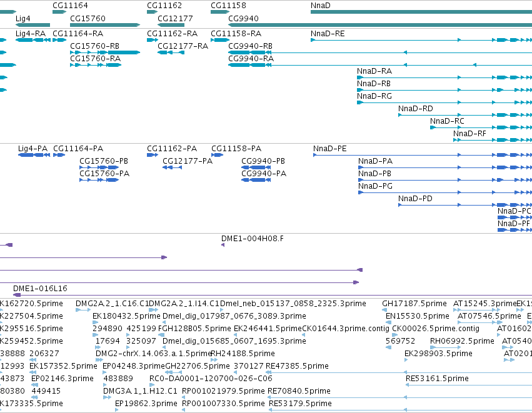Select the CG12177 gene bar
The height and width of the screenshot is (413, 532).
point(171,25)
